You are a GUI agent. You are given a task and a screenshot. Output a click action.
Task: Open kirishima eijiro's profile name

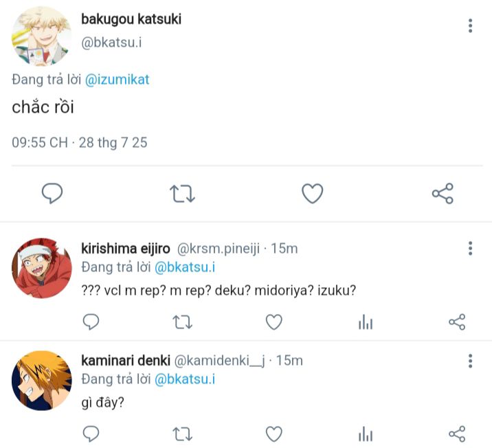pos(126,248)
